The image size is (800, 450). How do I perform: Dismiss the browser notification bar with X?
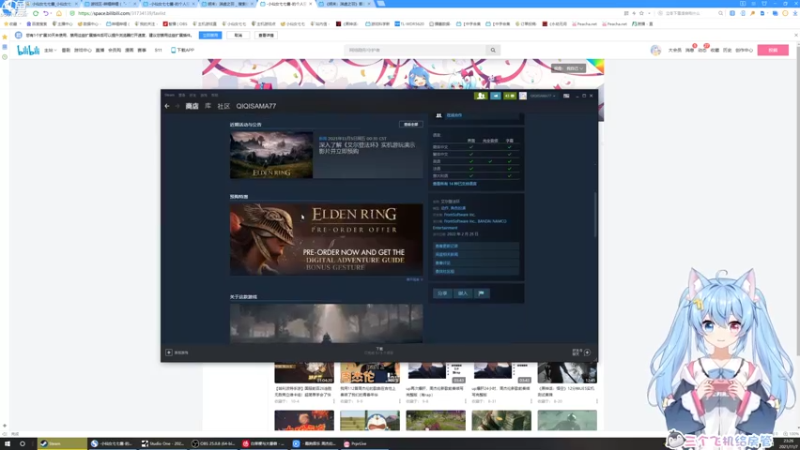796,35
